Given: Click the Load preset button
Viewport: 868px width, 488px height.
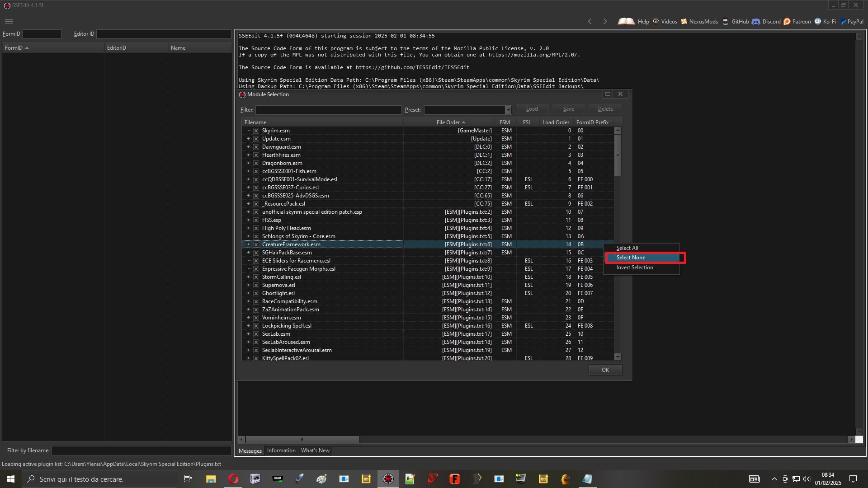Looking at the screenshot, I should (532, 109).
